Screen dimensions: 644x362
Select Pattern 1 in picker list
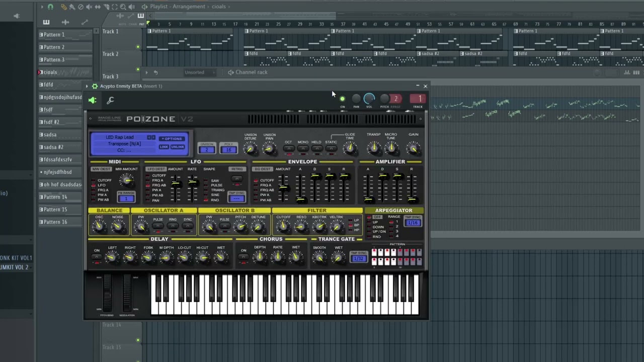(65, 35)
